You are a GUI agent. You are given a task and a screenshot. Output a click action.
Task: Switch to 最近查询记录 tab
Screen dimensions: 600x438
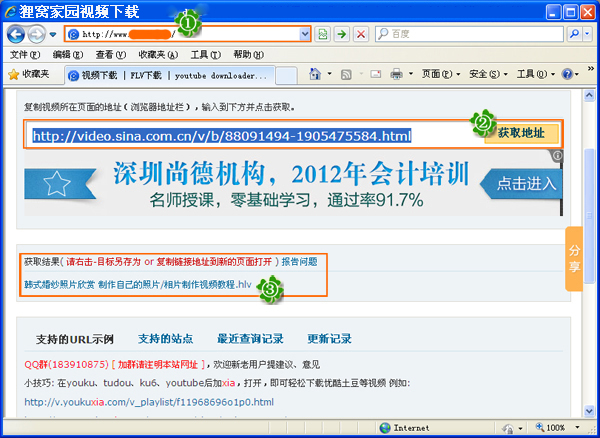click(250, 339)
